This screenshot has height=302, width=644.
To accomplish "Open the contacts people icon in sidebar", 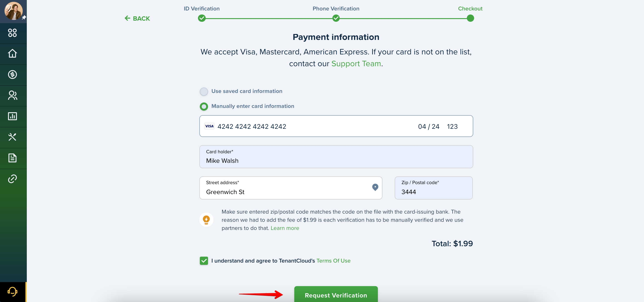I will tap(12, 95).
